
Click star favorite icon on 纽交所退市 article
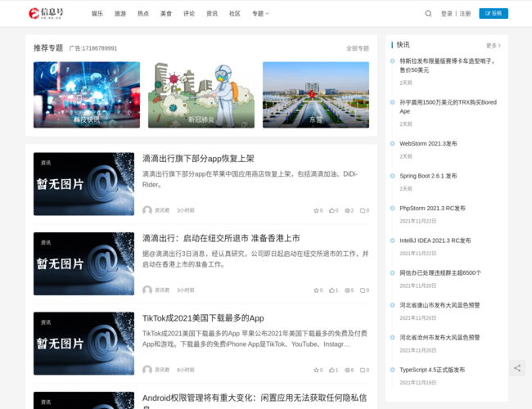[316, 290]
